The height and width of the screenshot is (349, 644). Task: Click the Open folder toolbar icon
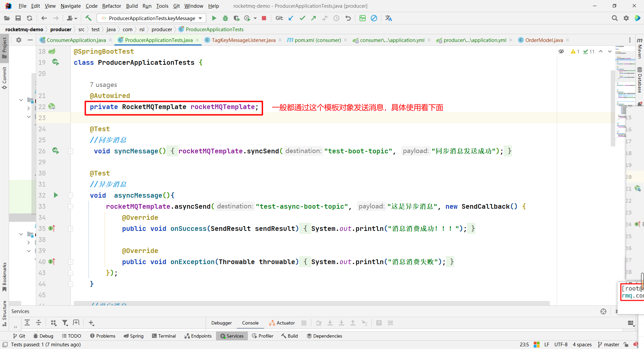[7, 18]
